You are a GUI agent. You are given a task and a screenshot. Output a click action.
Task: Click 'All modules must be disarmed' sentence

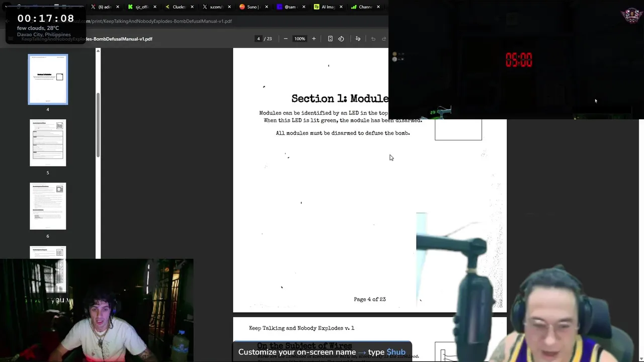pos(343,133)
